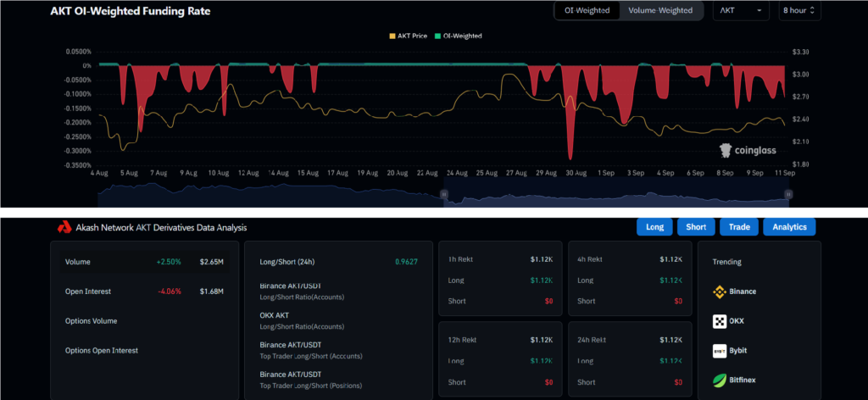
Task: Click the 24h Rekt total value
Action: [671, 340]
